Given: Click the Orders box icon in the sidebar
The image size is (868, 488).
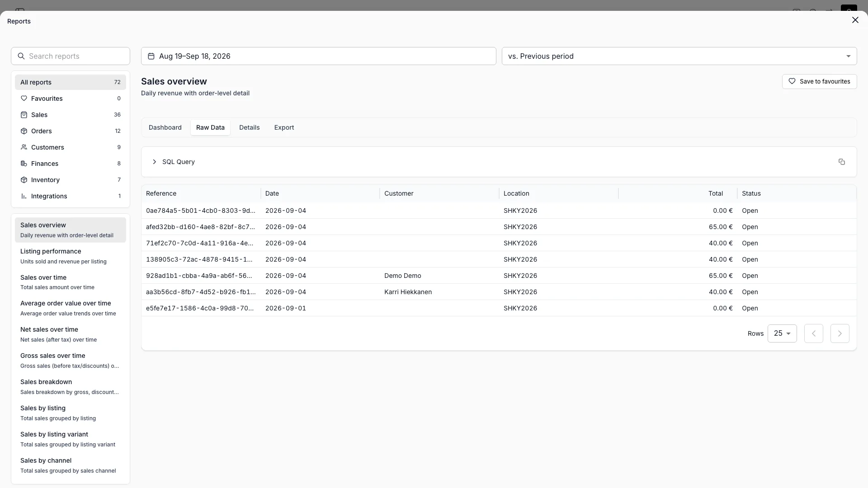Looking at the screenshot, I should (24, 131).
